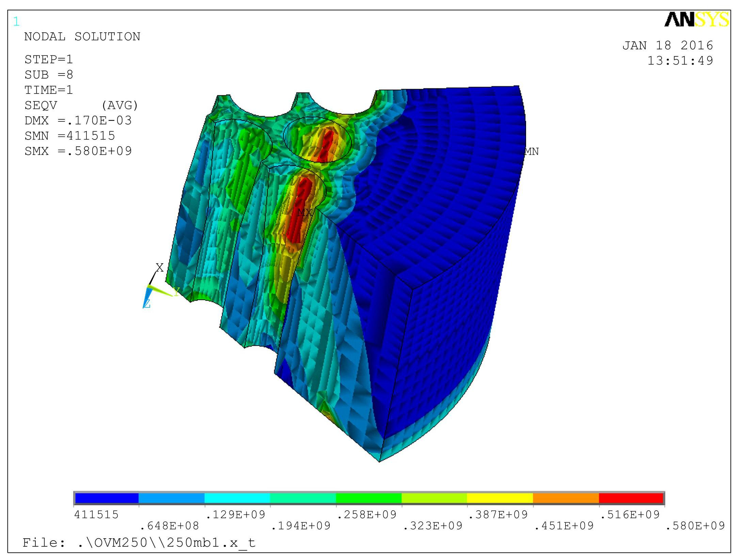Click the NODAL SOLUTION title text
Screen dimensions: 734x560
(82, 37)
